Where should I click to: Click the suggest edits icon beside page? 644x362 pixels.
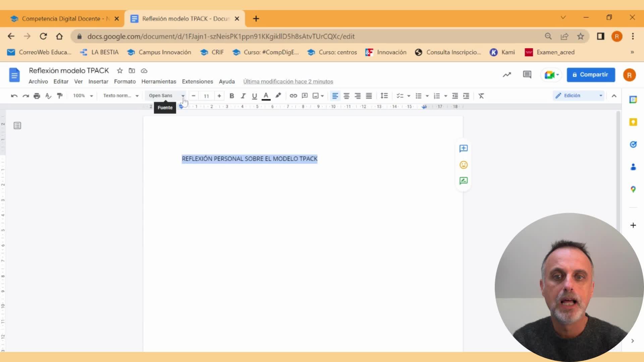464,181
